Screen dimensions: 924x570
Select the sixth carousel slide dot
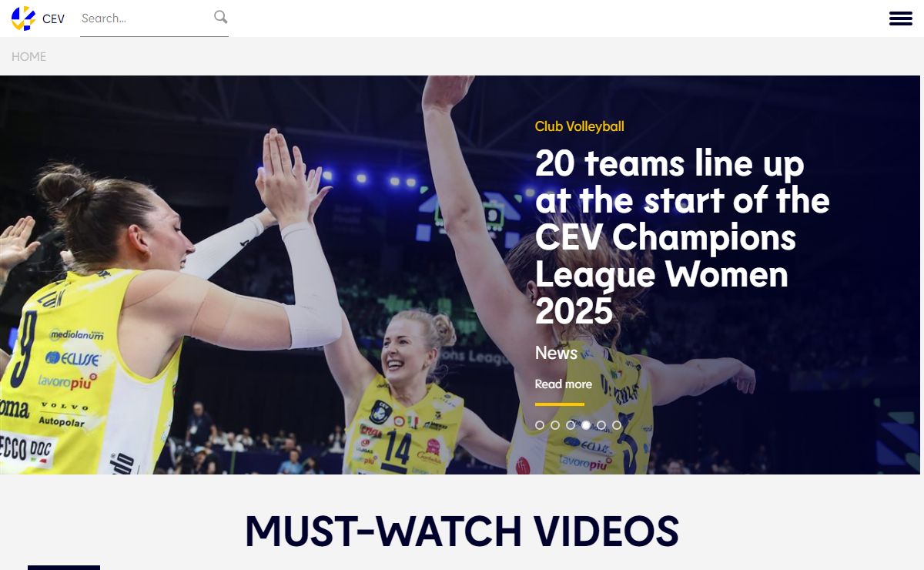[x=617, y=425]
